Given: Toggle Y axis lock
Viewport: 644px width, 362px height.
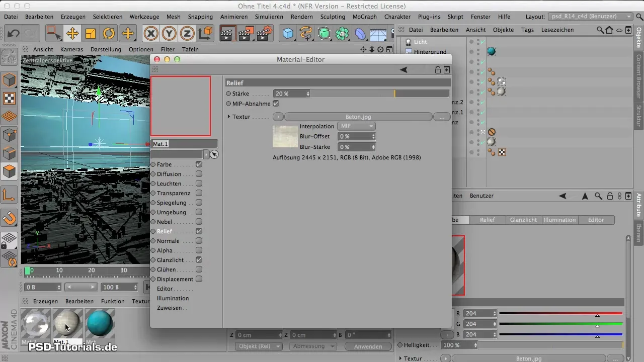Looking at the screenshot, I should 169,34.
